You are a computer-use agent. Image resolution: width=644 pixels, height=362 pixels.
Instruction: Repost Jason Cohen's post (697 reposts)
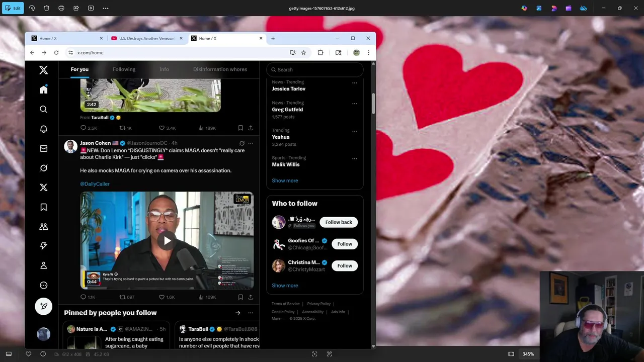point(127,297)
